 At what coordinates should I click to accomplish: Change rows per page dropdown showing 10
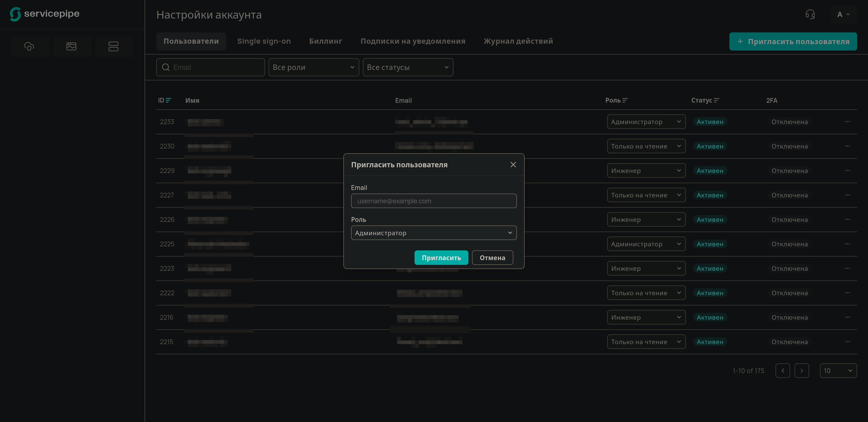[x=838, y=370]
